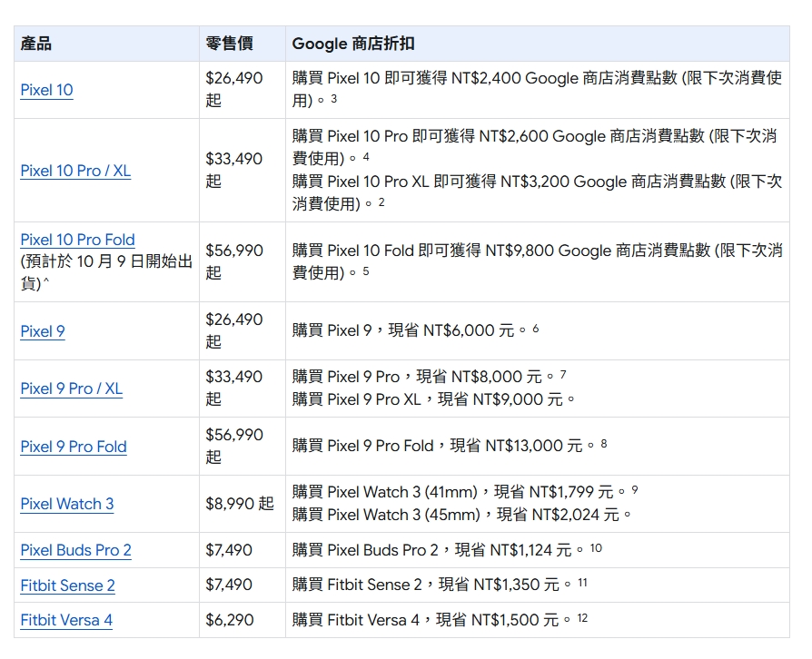Click footnote 8 after Pixel 9 Pro Fold discount

[x=604, y=444]
